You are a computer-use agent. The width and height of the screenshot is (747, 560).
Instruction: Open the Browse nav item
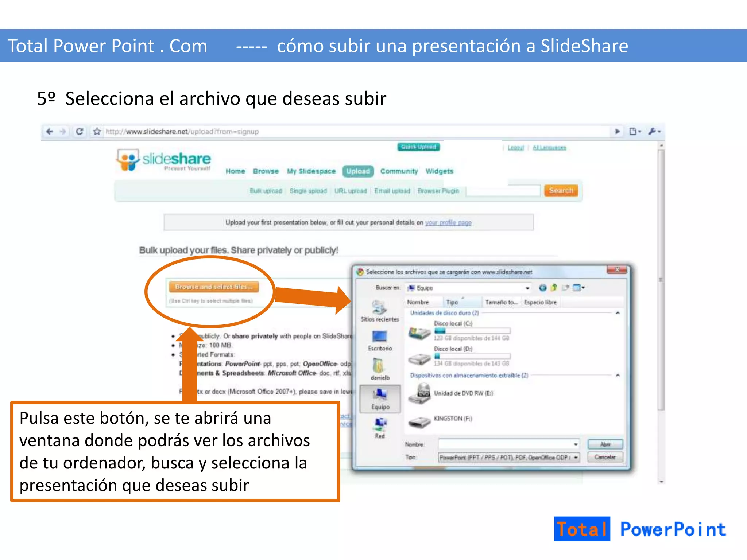coord(266,171)
